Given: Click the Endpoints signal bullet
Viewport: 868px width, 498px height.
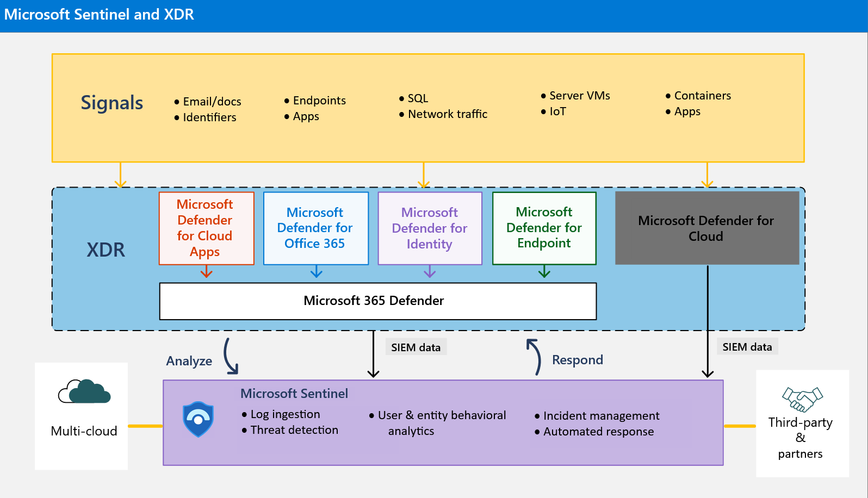Looking at the screenshot, I should click(315, 101).
